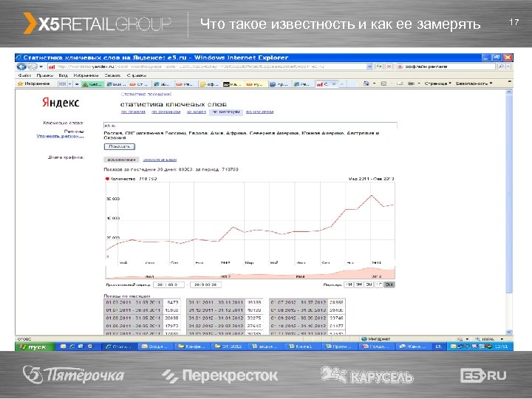
Task: Select the 3M period button
Action: (x=359, y=284)
